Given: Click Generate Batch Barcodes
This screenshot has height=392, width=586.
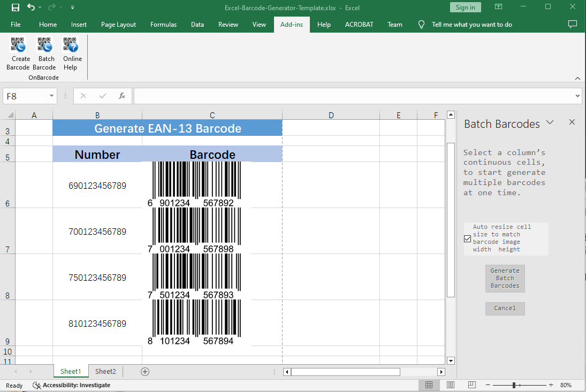Looking at the screenshot, I should 505,278.
